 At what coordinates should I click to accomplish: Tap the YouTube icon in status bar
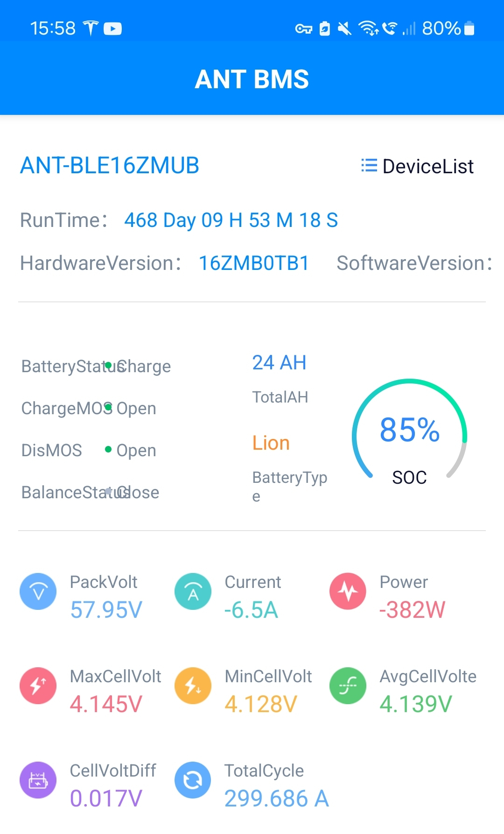tap(112, 29)
